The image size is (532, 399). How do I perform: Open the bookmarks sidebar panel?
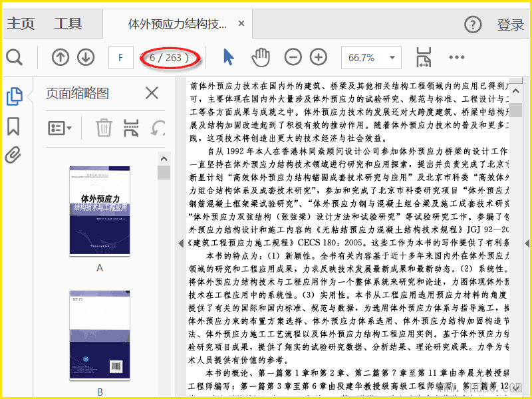pyautogui.click(x=13, y=126)
